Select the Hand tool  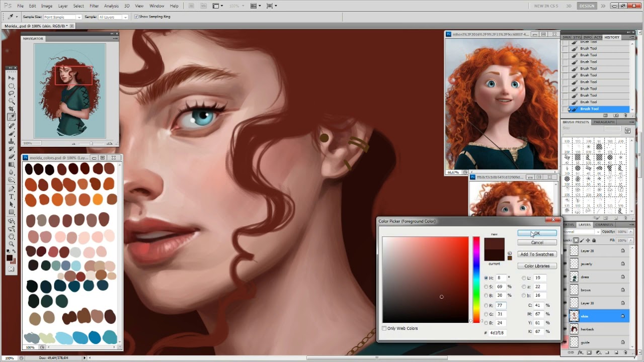tap(11, 235)
